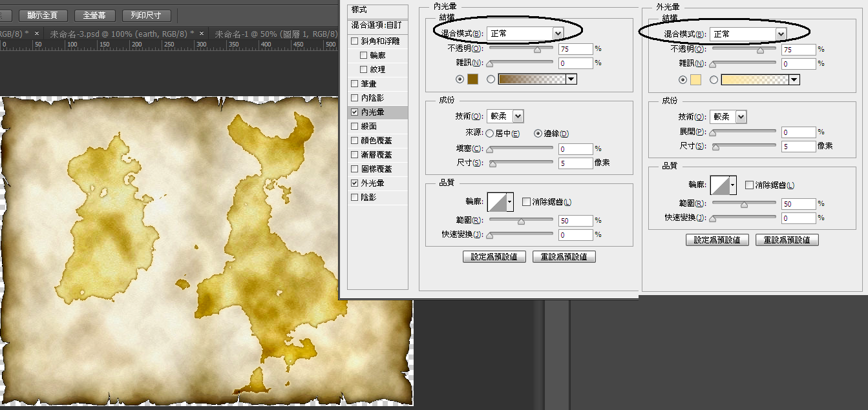Click the 內光暈 範圍 value field showing 50

[x=576, y=221]
